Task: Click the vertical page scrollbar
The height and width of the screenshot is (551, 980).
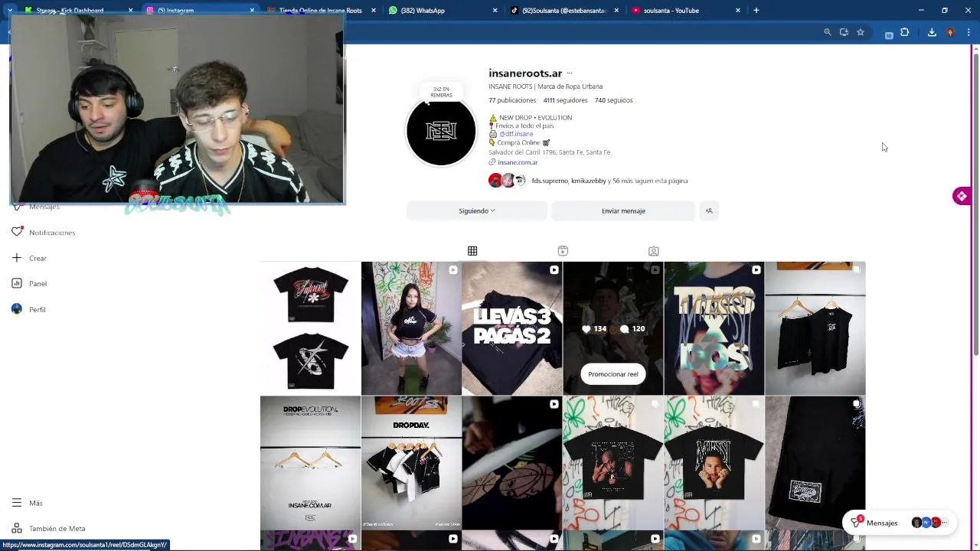Action: pos(975,203)
